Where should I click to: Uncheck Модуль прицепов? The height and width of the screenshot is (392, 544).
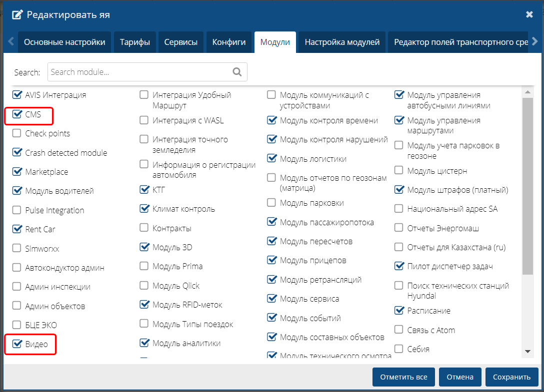click(271, 260)
